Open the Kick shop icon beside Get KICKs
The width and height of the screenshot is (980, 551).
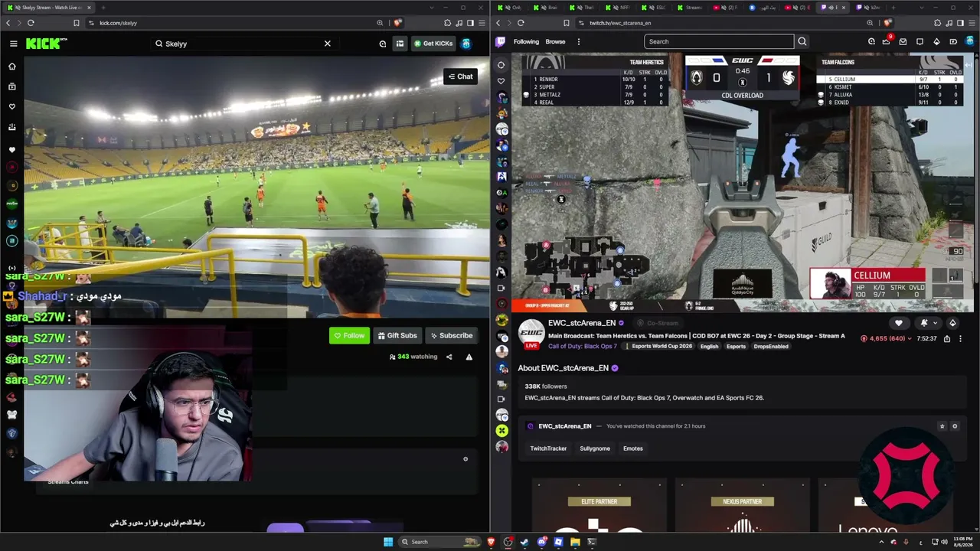coord(400,44)
